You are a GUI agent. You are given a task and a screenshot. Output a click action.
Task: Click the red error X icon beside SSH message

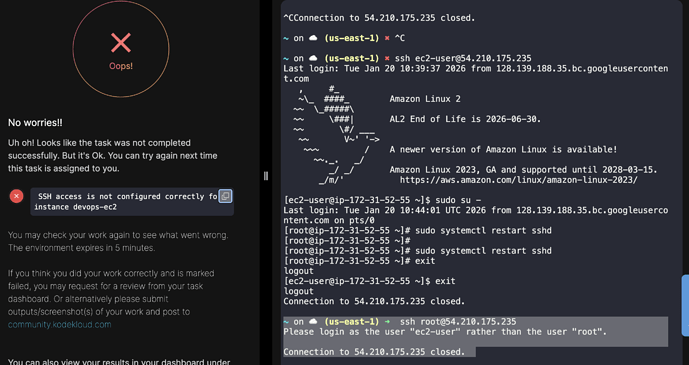tap(17, 196)
